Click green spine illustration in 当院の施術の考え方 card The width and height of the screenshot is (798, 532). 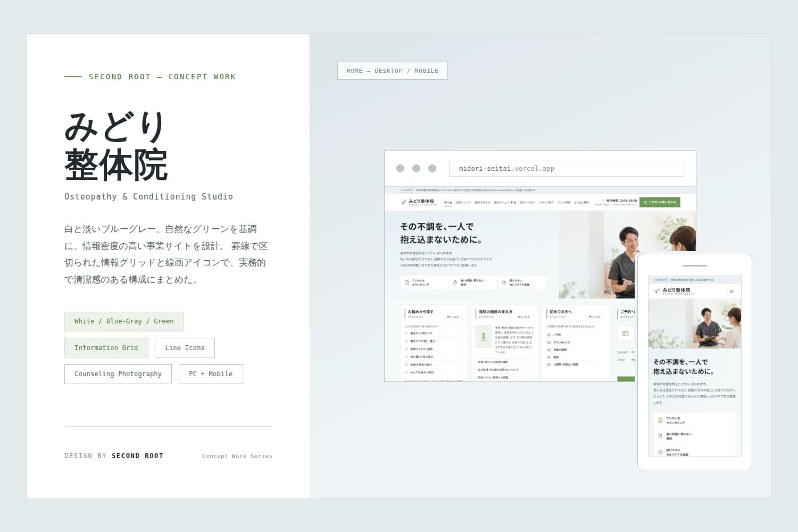click(483, 336)
